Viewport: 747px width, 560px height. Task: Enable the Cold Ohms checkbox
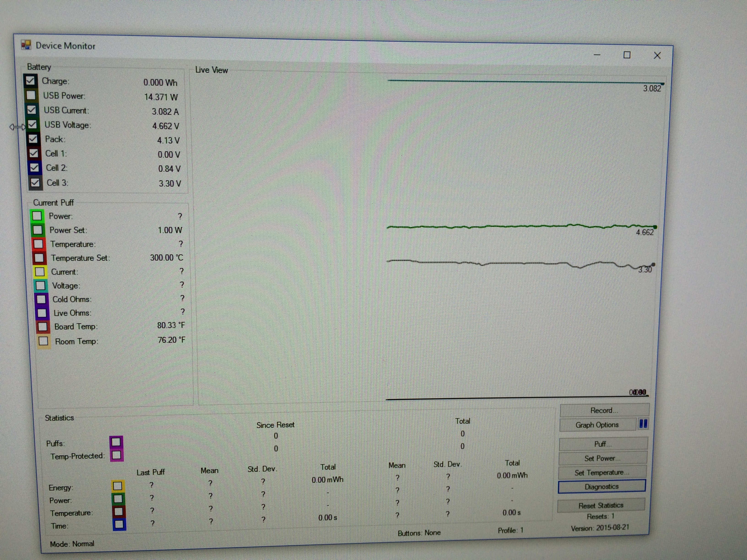(x=41, y=299)
